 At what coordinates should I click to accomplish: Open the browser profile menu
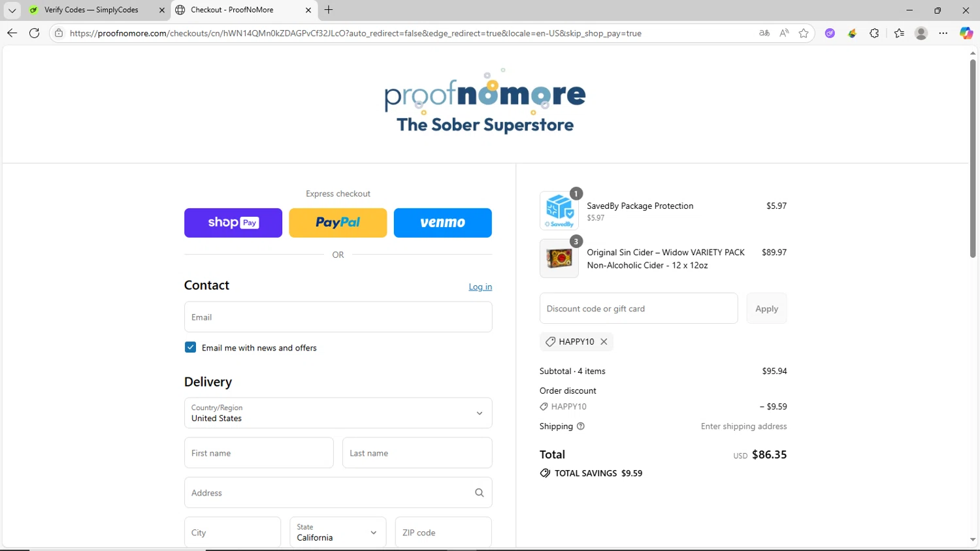coord(921,33)
